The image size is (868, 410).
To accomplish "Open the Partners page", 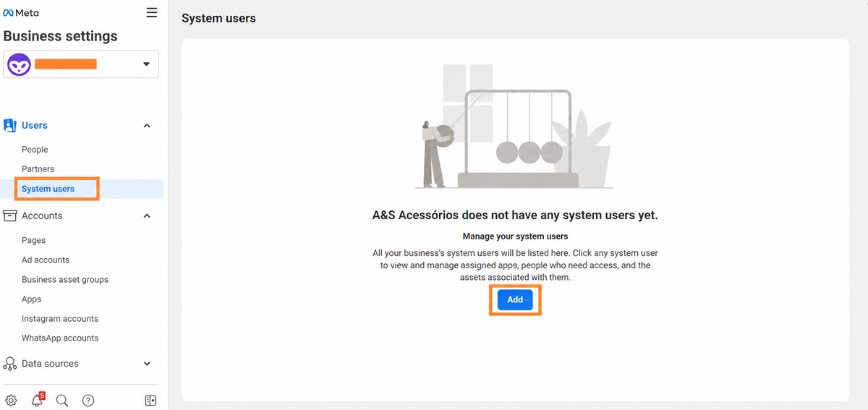I will (x=38, y=169).
